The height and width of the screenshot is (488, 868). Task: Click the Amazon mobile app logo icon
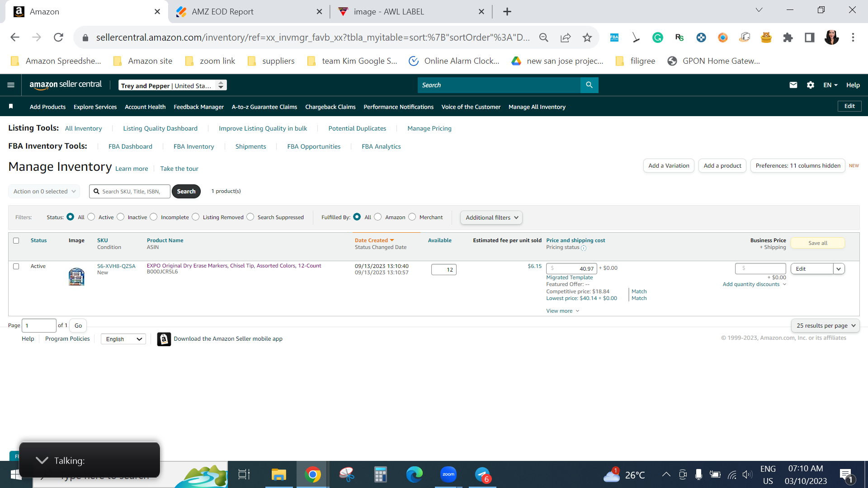point(164,339)
